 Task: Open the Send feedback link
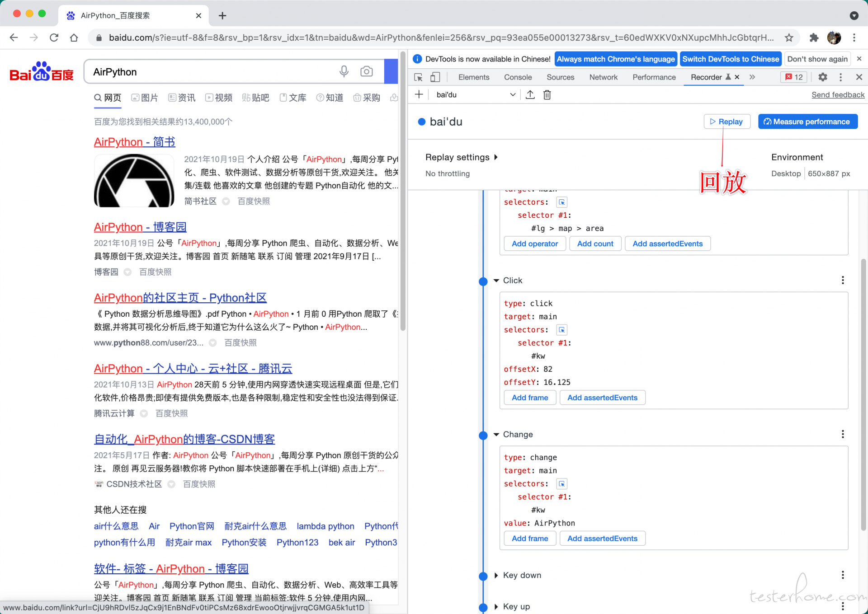pos(838,94)
